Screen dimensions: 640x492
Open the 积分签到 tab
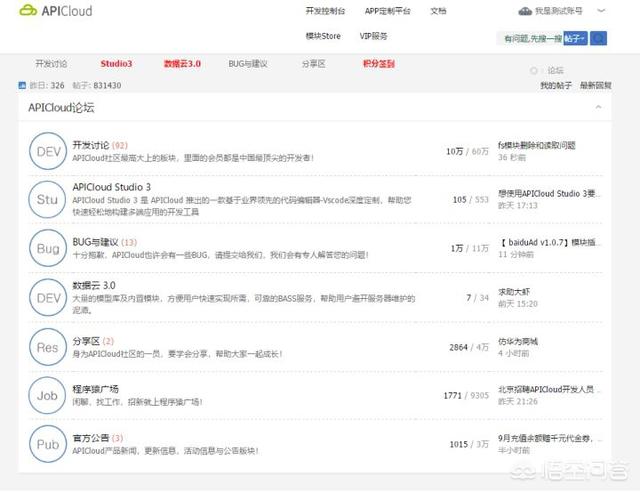pos(379,63)
